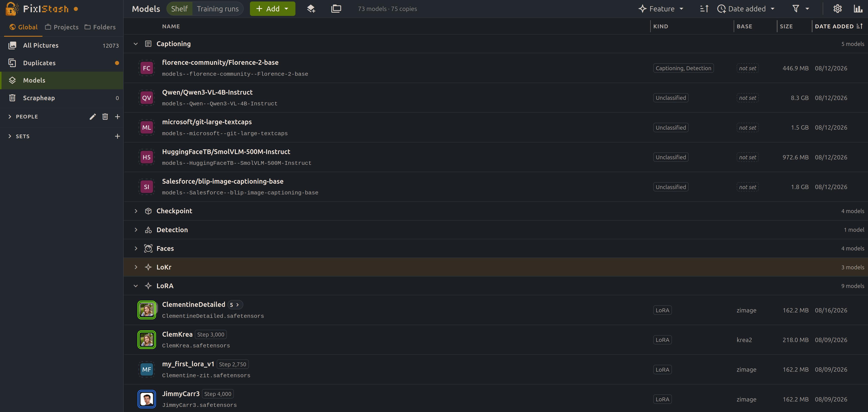Click the 'Captioning, Detection' kind tag
868x412 pixels.
pyautogui.click(x=683, y=68)
